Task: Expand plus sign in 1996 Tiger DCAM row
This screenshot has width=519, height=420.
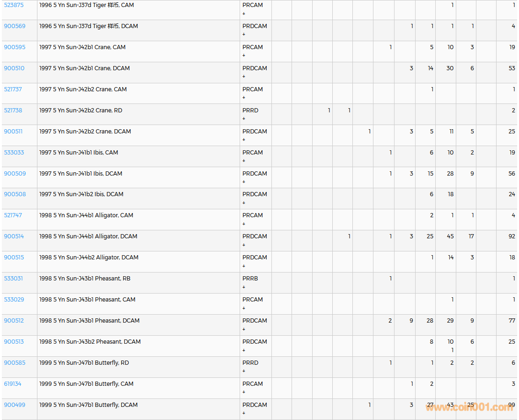Action: coord(244,35)
